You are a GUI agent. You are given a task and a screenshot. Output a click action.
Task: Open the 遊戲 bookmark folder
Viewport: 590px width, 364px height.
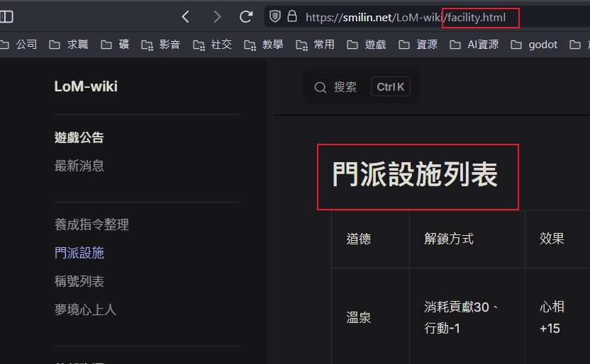(x=367, y=45)
